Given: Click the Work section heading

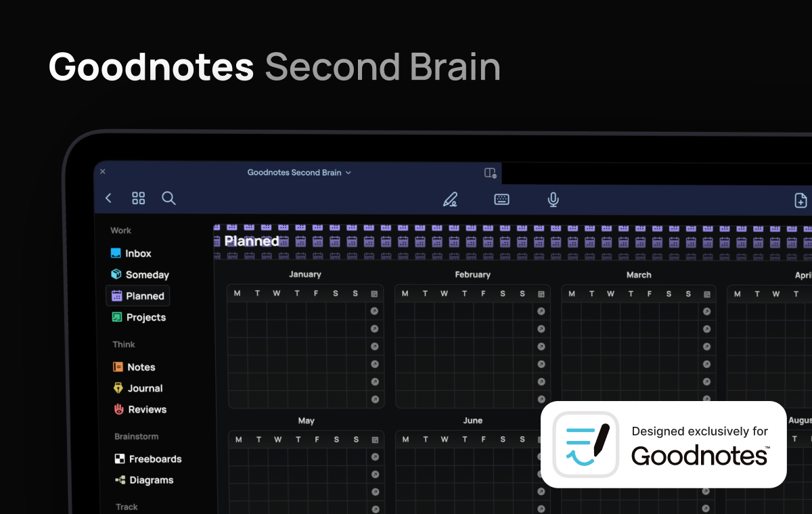Looking at the screenshot, I should click(120, 231).
